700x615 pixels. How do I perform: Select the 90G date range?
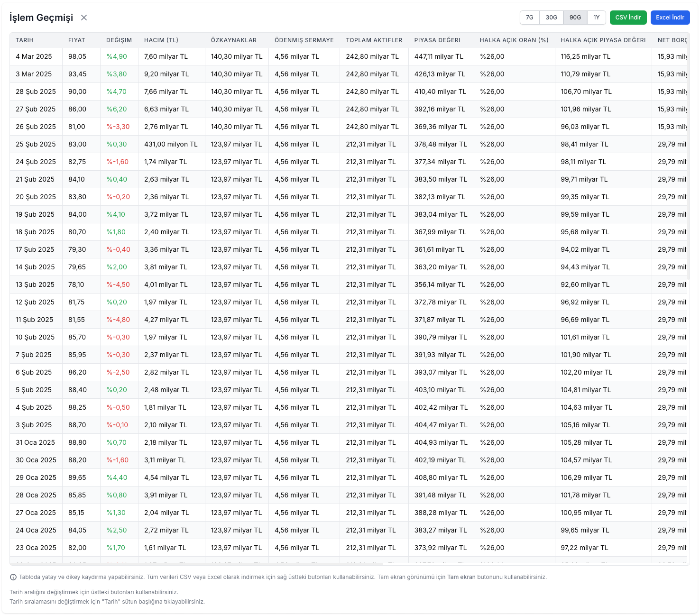tap(575, 18)
